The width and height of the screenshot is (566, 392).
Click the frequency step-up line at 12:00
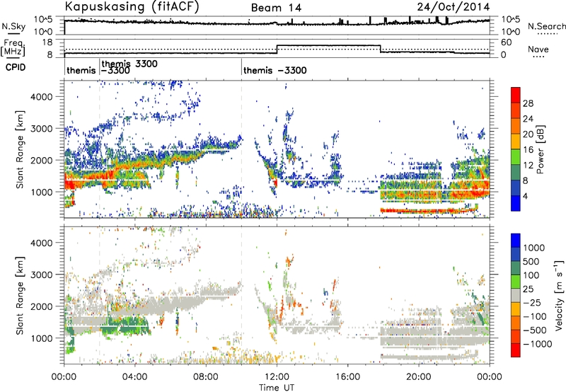tap(277, 50)
